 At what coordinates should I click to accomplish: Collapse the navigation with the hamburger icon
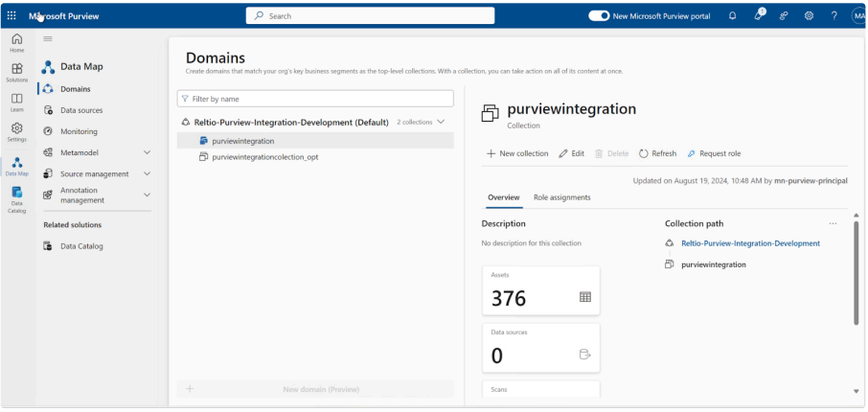[x=48, y=38]
